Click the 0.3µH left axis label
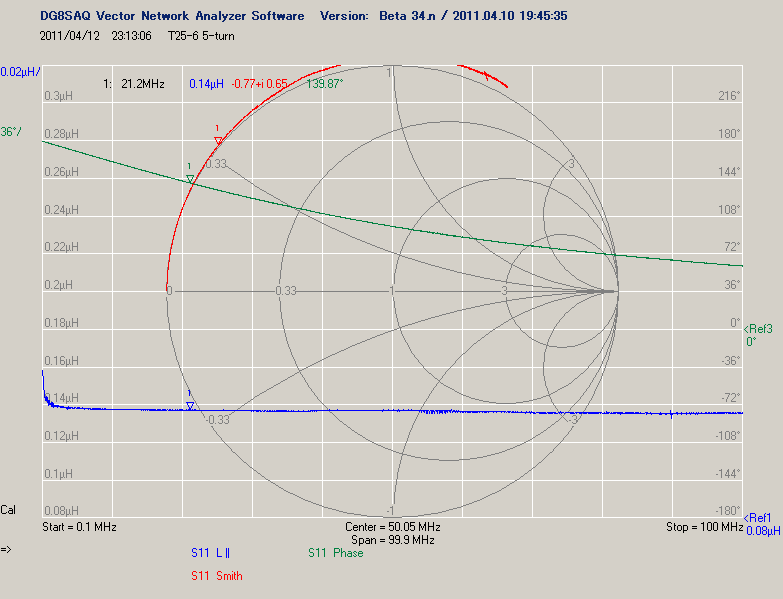This screenshot has height=599, width=783. click(x=58, y=96)
